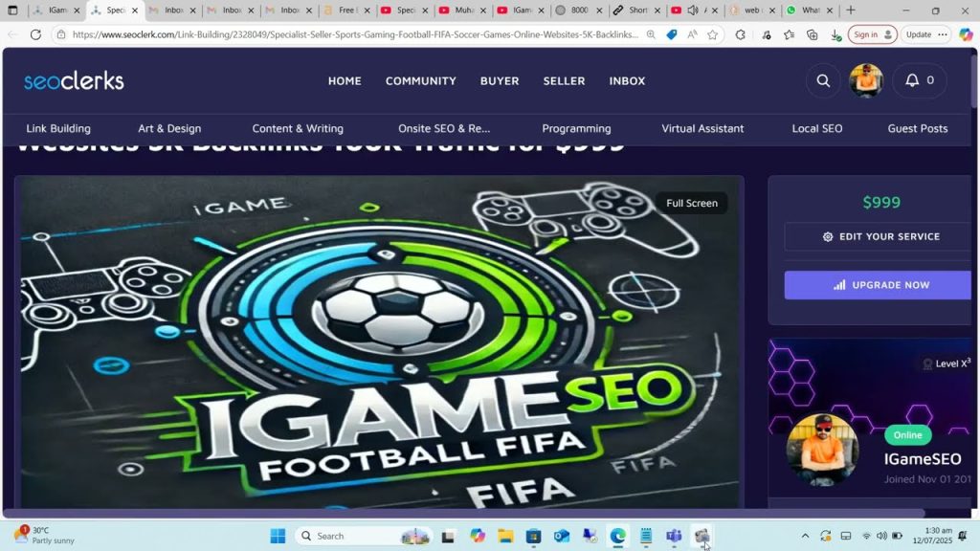
Task: Click the Full Screen button on image
Action: (x=691, y=203)
